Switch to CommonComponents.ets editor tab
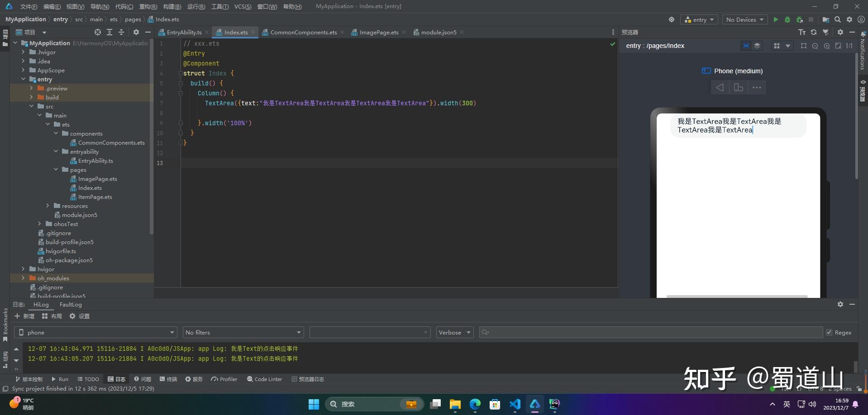 click(x=304, y=32)
